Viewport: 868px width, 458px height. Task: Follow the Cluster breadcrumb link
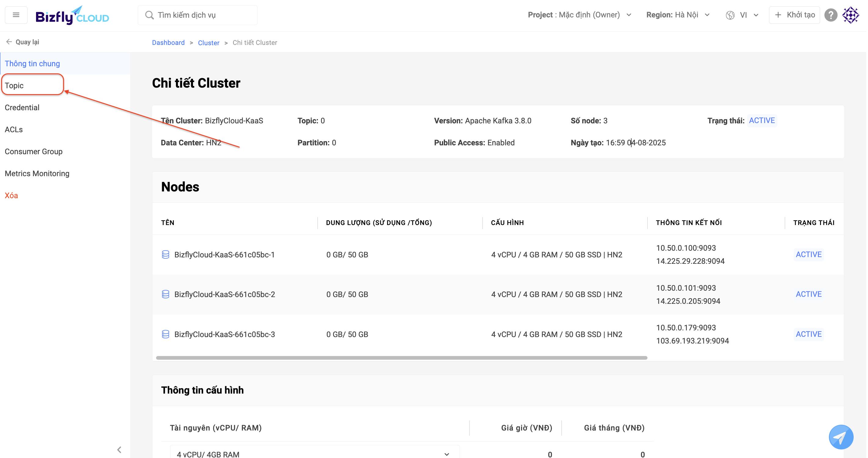tap(209, 42)
